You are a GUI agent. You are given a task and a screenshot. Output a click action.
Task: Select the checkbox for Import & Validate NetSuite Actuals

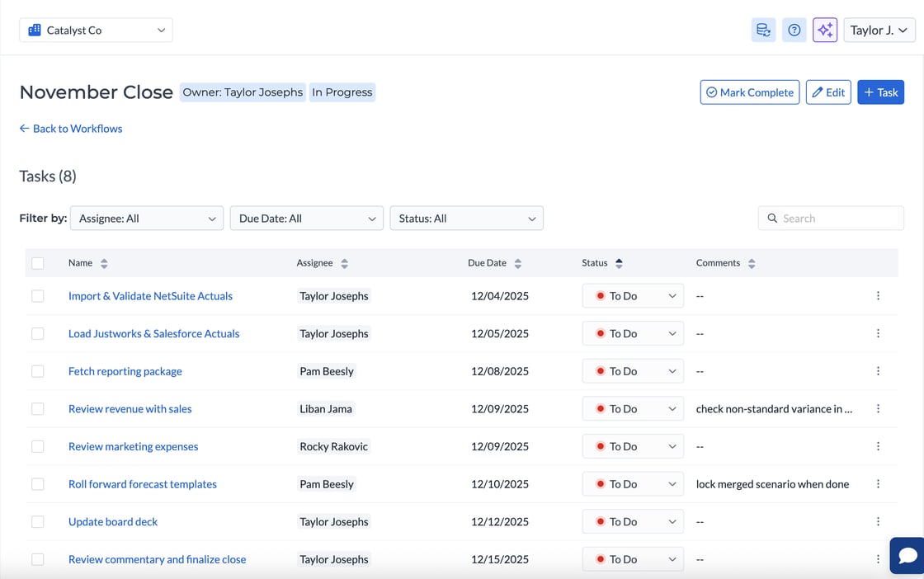click(37, 295)
